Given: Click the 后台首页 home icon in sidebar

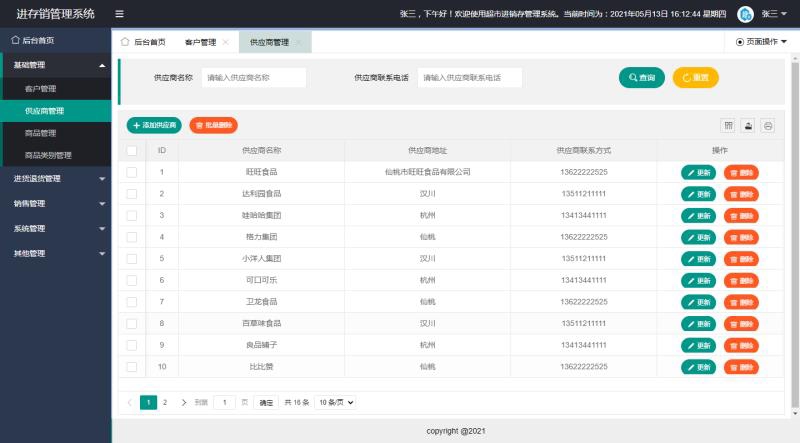Looking at the screenshot, I should coord(15,40).
